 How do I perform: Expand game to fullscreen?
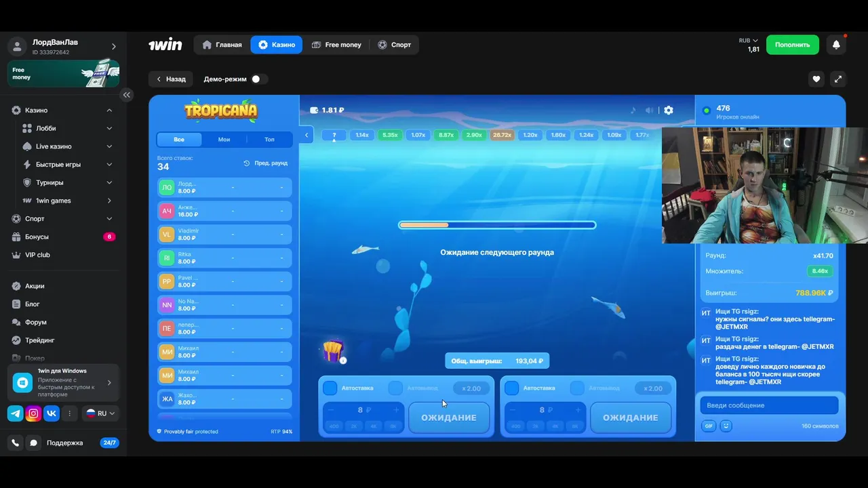click(x=838, y=79)
